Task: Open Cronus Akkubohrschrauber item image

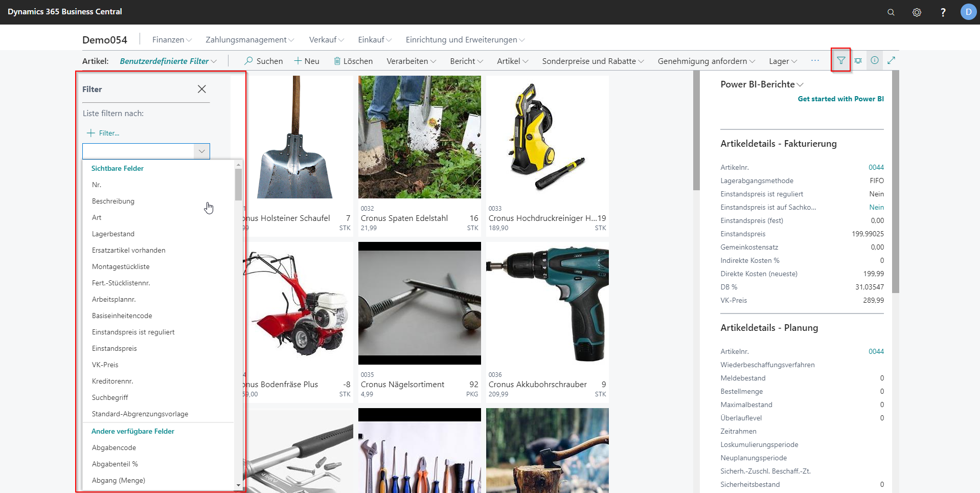Action: 548,303
